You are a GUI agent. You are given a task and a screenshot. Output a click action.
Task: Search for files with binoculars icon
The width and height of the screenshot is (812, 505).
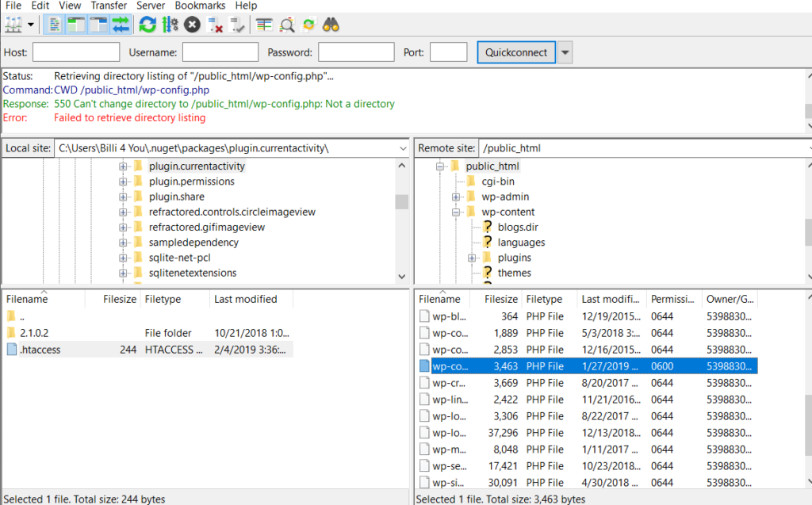[331, 25]
